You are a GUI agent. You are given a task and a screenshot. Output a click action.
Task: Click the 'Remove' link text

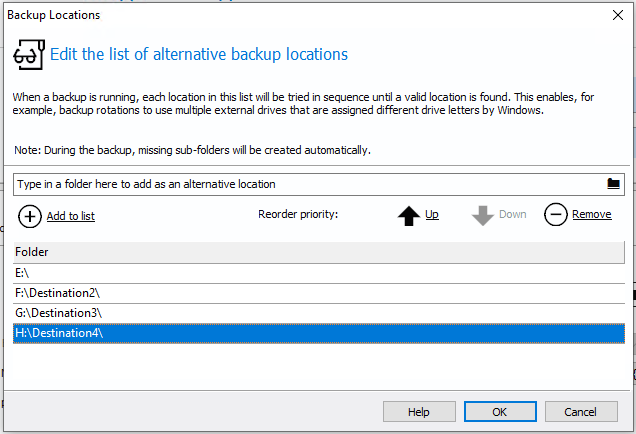591,215
